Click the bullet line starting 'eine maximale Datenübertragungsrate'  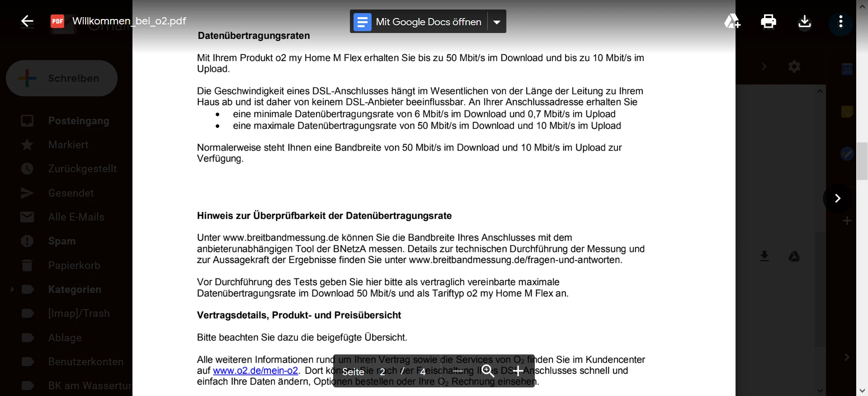click(x=427, y=126)
